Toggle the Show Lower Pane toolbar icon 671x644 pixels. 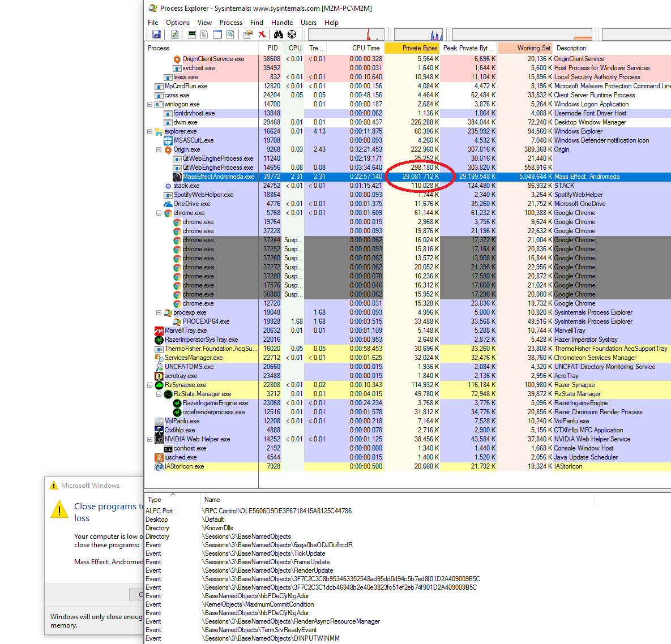[218, 35]
